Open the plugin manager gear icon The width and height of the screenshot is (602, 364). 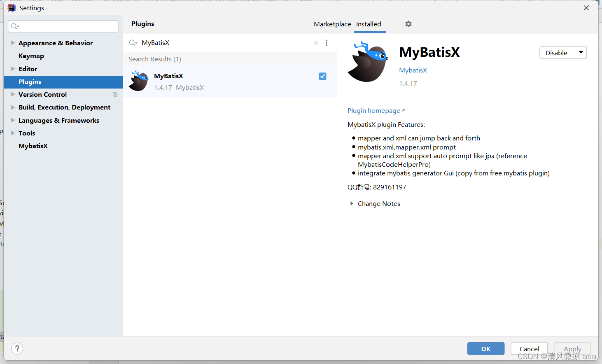[x=408, y=24]
